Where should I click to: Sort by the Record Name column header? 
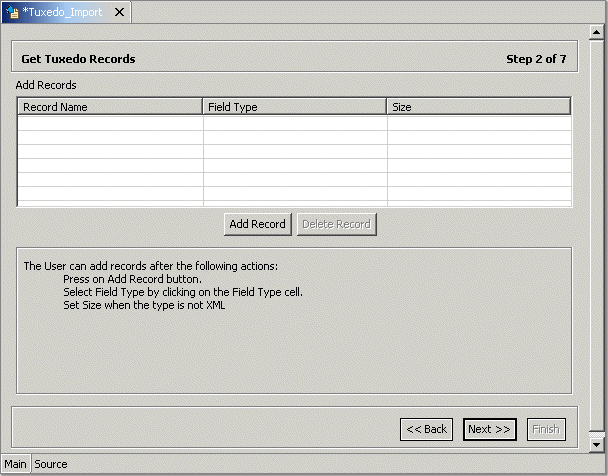point(110,107)
